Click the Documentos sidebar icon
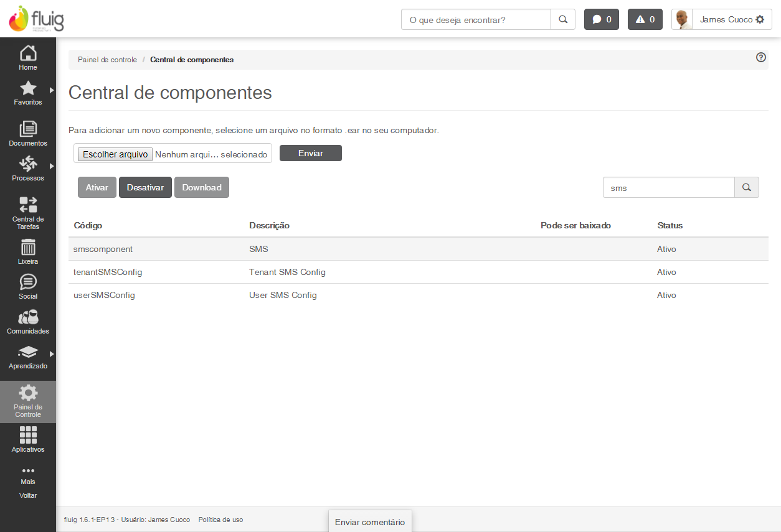 28,129
